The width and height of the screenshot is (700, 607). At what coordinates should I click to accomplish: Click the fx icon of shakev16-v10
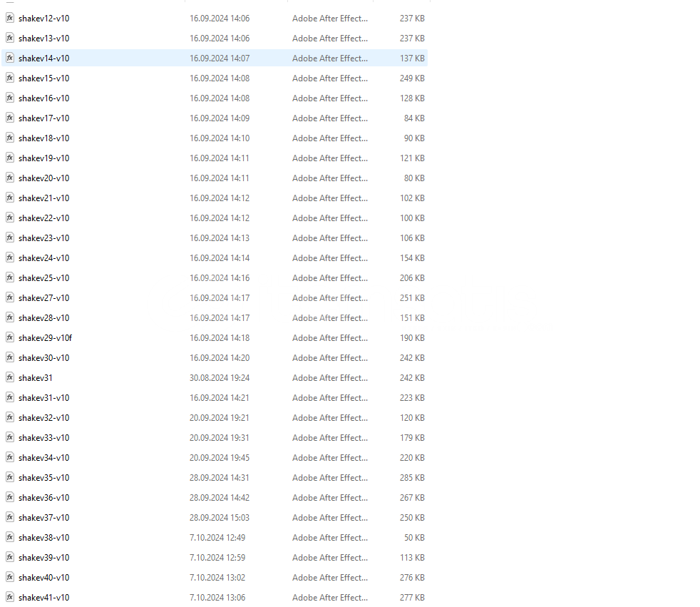10,98
